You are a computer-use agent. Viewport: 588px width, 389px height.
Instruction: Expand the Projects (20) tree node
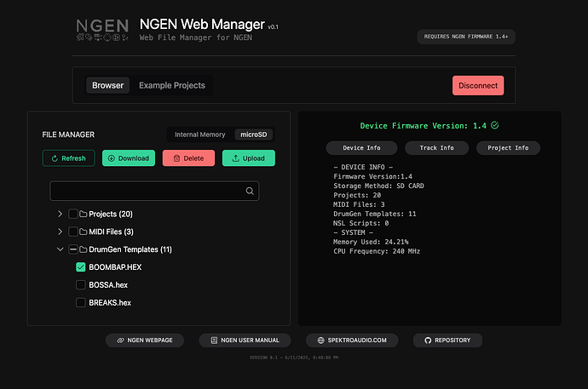[60, 214]
